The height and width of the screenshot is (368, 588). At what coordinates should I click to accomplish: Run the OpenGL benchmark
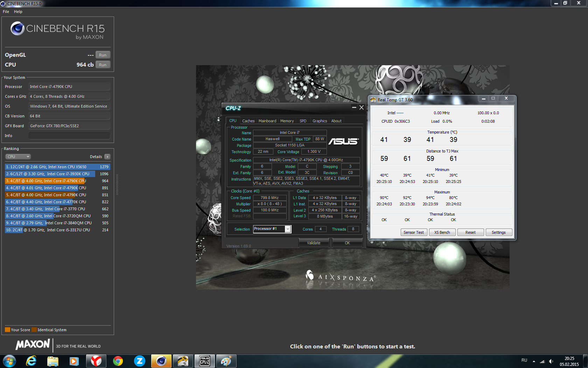[x=103, y=55]
